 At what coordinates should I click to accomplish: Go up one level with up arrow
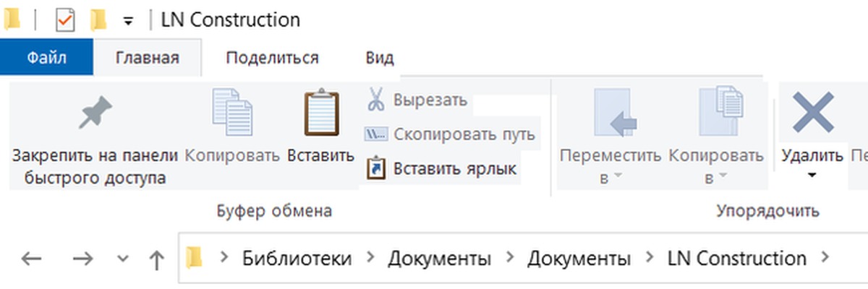(x=156, y=259)
